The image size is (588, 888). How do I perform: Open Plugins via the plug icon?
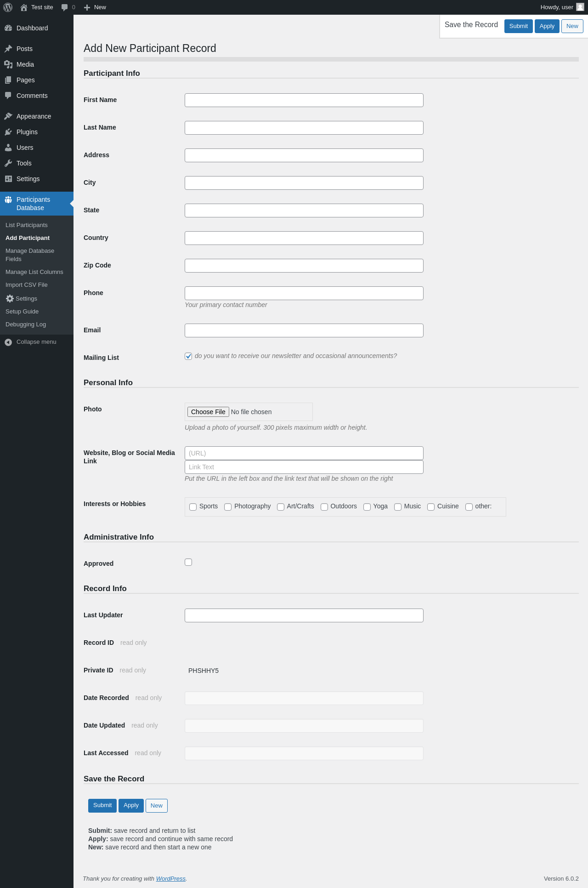coord(8,132)
